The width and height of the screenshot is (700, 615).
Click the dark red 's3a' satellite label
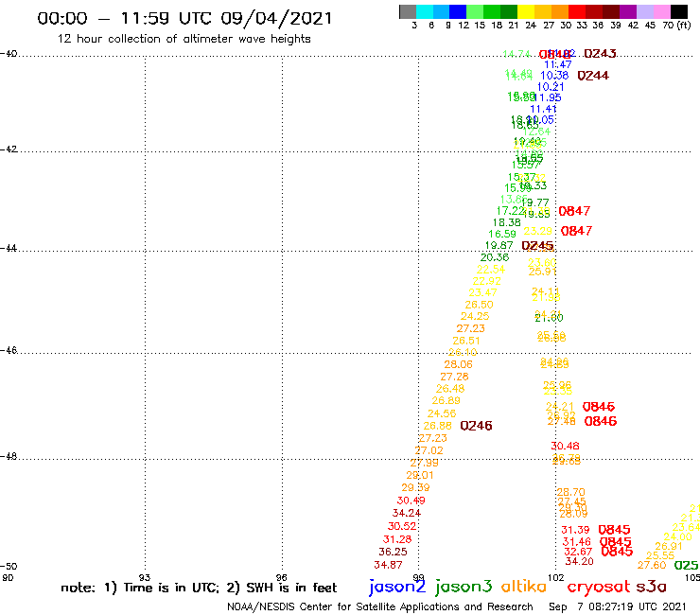pyautogui.click(x=652, y=587)
